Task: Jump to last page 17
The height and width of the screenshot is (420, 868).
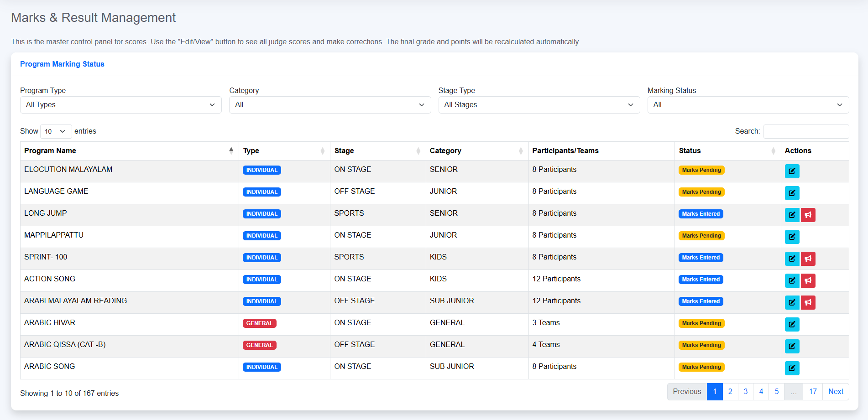Action: pyautogui.click(x=813, y=392)
